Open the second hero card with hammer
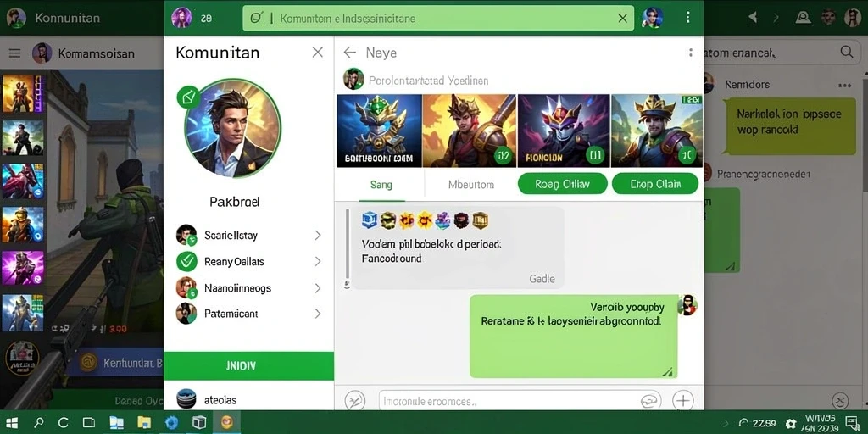 point(470,131)
